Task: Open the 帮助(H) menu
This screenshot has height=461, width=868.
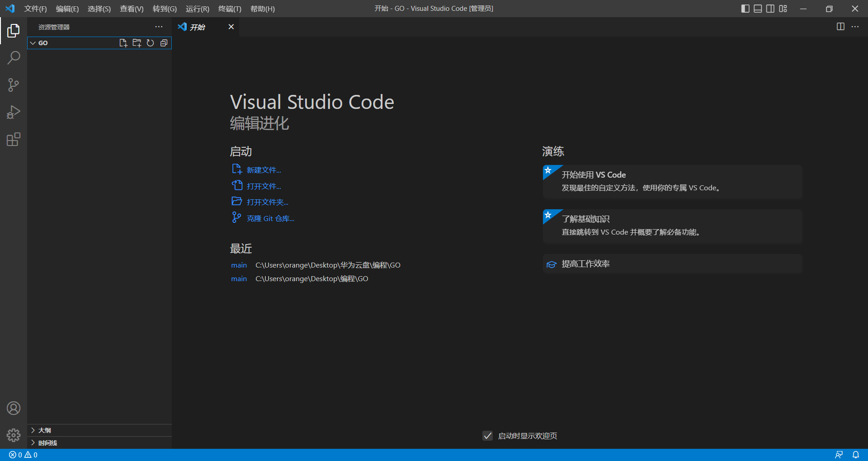Action: pos(263,9)
